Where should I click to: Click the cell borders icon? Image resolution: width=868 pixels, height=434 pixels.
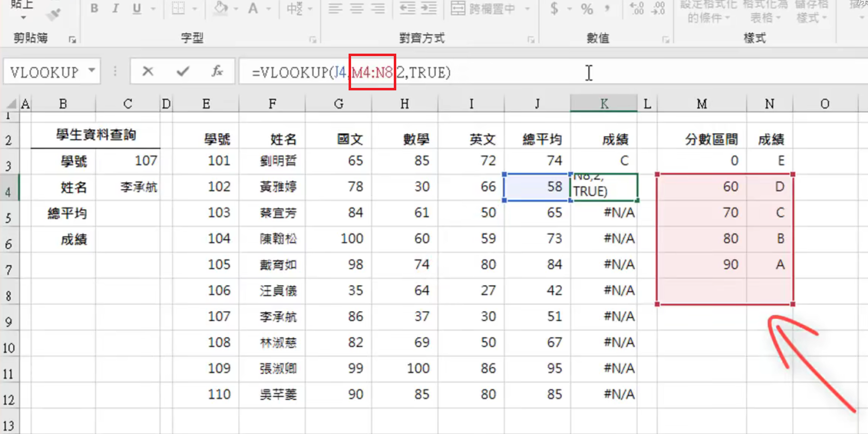pyautogui.click(x=178, y=8)
